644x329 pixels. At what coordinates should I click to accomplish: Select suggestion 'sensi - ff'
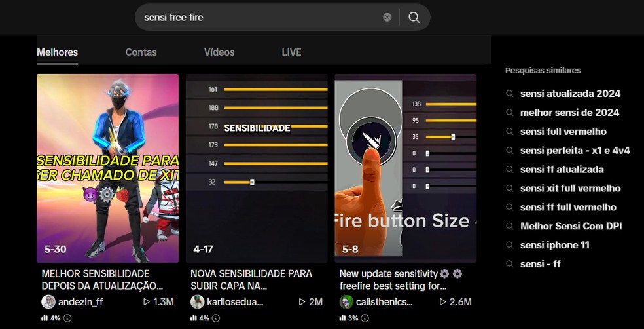tap(541, 264)
